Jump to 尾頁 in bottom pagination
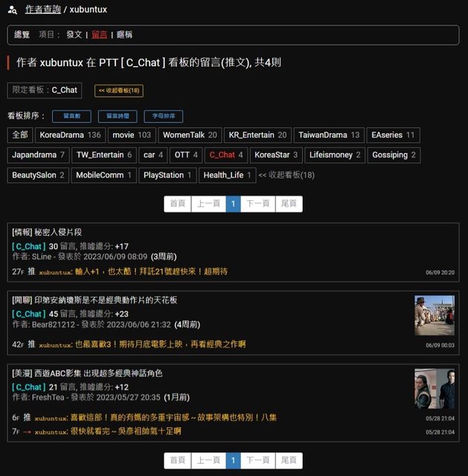Image resolution: width=468 pixels, height=476 pixels. click(x=289, y=461)
